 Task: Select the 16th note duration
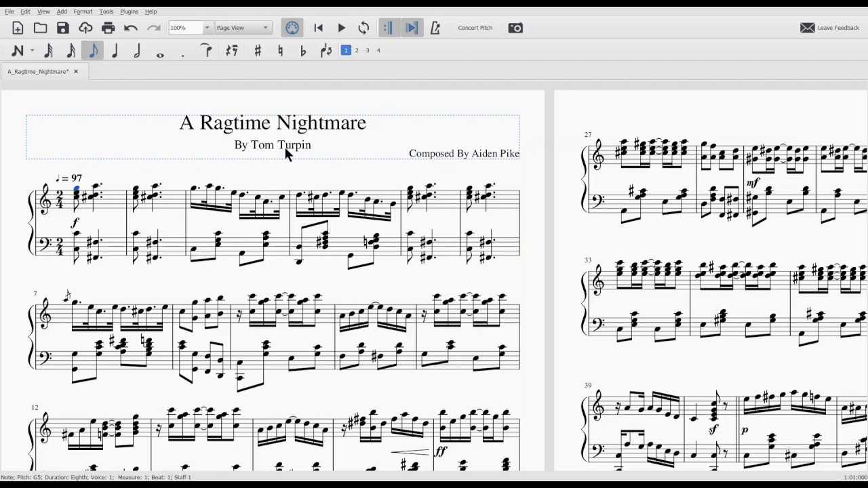tap(71, 50)
